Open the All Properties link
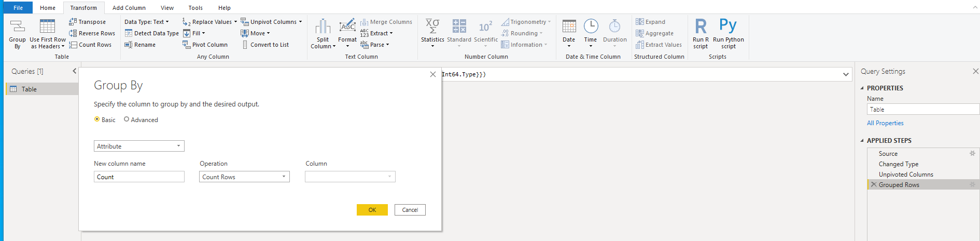This screenshot has height=241, width=980. [885, 123]
